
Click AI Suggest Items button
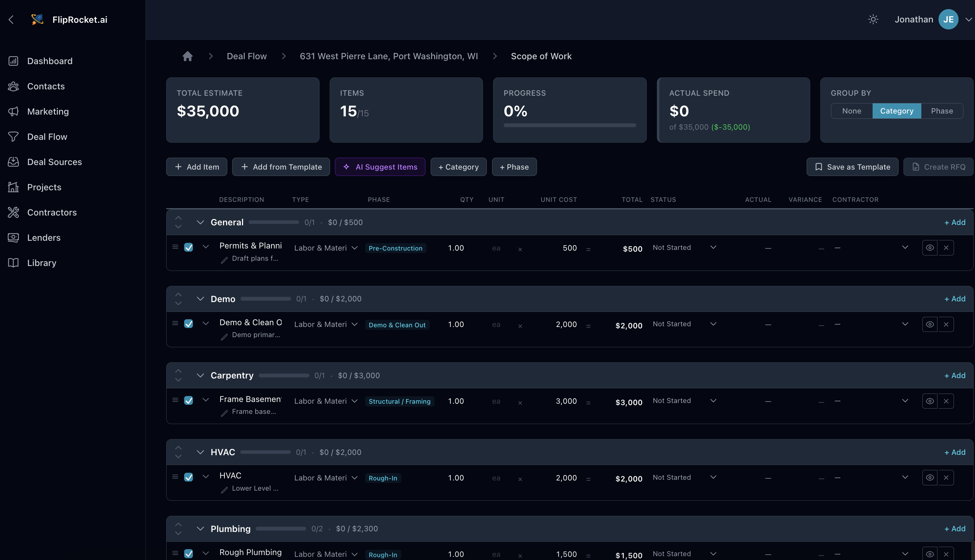pos(380,167)
